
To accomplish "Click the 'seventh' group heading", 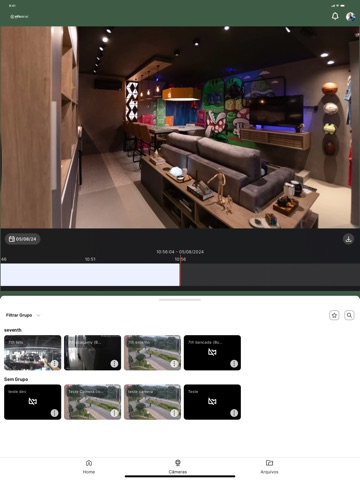I will tap(13, 330).
